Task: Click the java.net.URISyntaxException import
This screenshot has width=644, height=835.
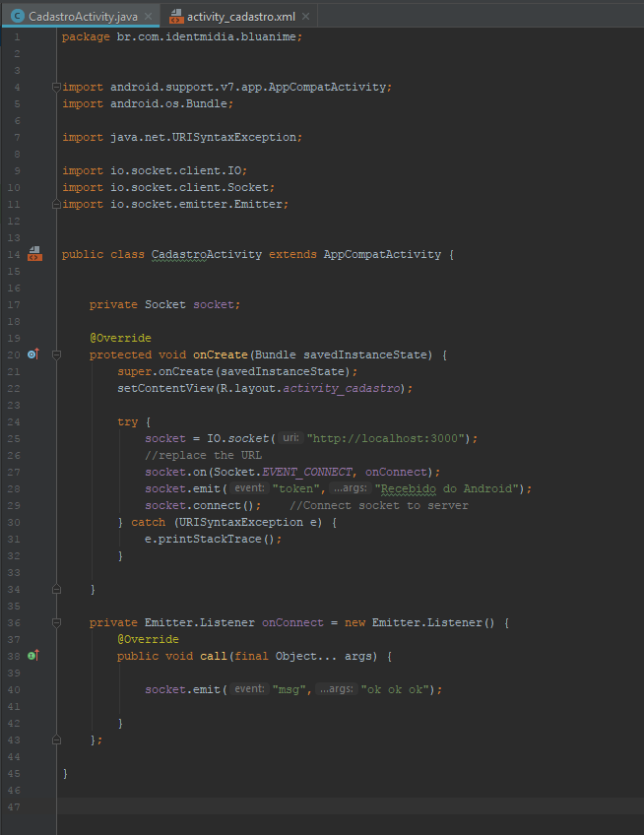Action: (x=203, y=137)
